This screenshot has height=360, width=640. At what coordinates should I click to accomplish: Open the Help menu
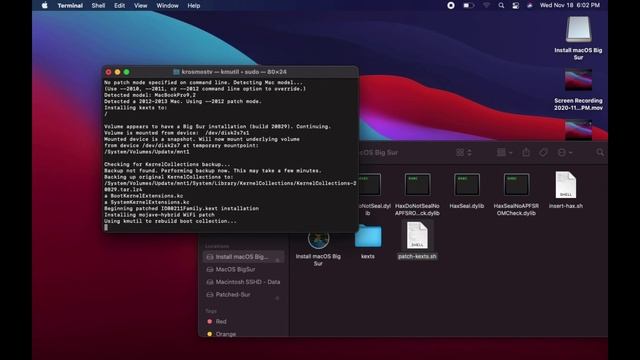(x=193, y=6)
